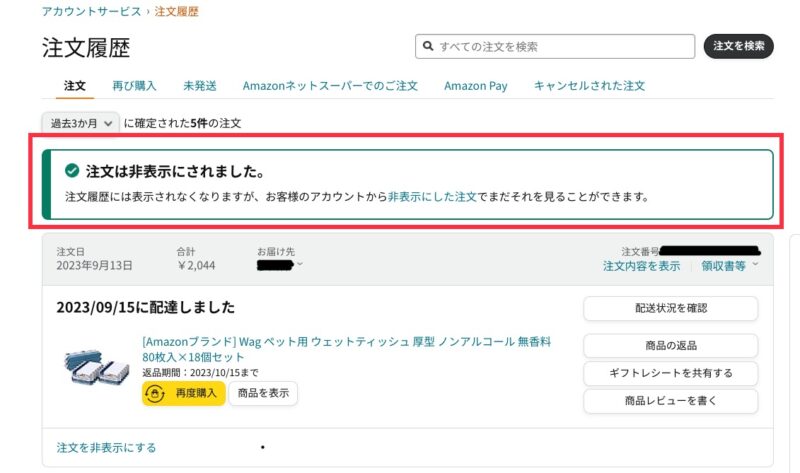This screenshot has width=800, height=473.
Task: Open the キャンセルされた注文 tab
Action: tap(589, 86)
